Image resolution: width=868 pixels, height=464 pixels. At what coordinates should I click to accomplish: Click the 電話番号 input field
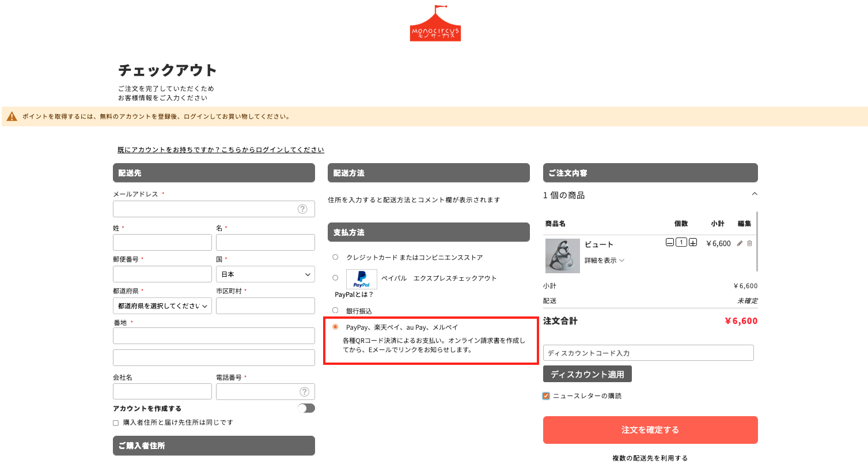[x=266, y=391]
